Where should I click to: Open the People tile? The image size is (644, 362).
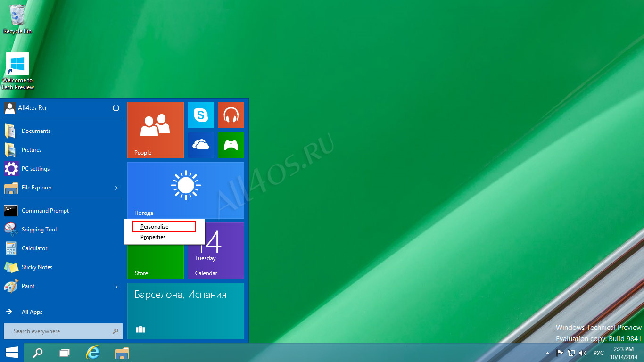[156, 130]
